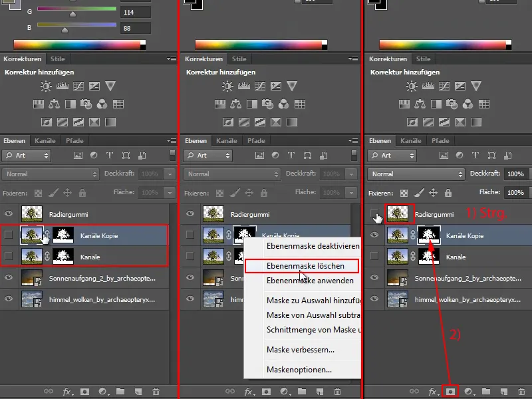532x399 pixels.
Task: Open fx layer styles in middle panel
Action: click(x=249, y=392)
